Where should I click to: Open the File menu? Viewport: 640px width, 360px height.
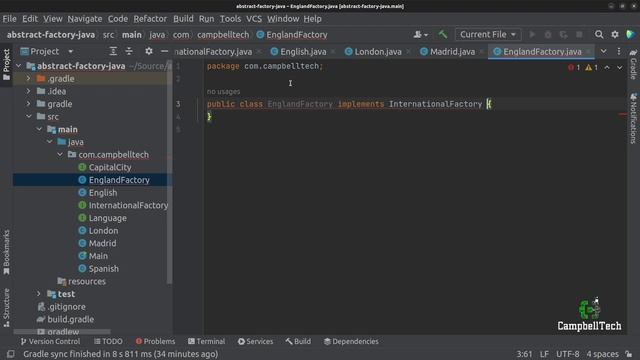click(9, 19)
